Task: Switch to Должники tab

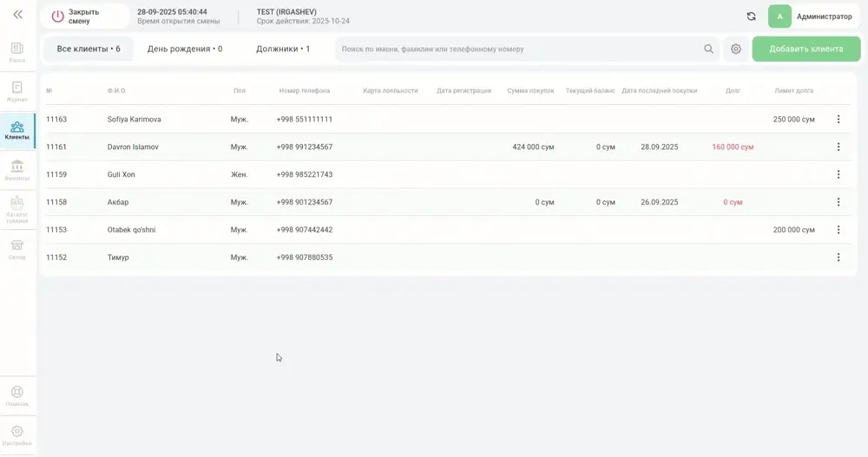Action: pos(283,49)
